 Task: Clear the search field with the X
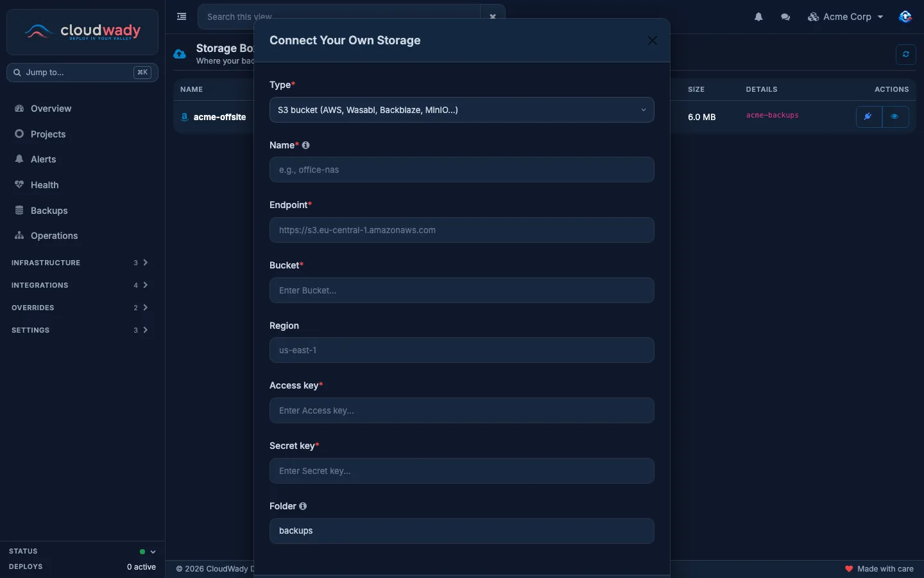(x=493, y=17)
